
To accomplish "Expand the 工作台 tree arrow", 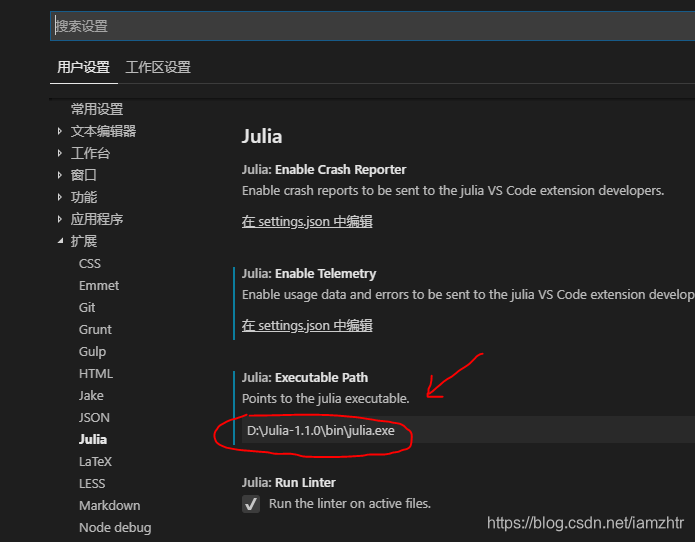I will tap(60, 153).
